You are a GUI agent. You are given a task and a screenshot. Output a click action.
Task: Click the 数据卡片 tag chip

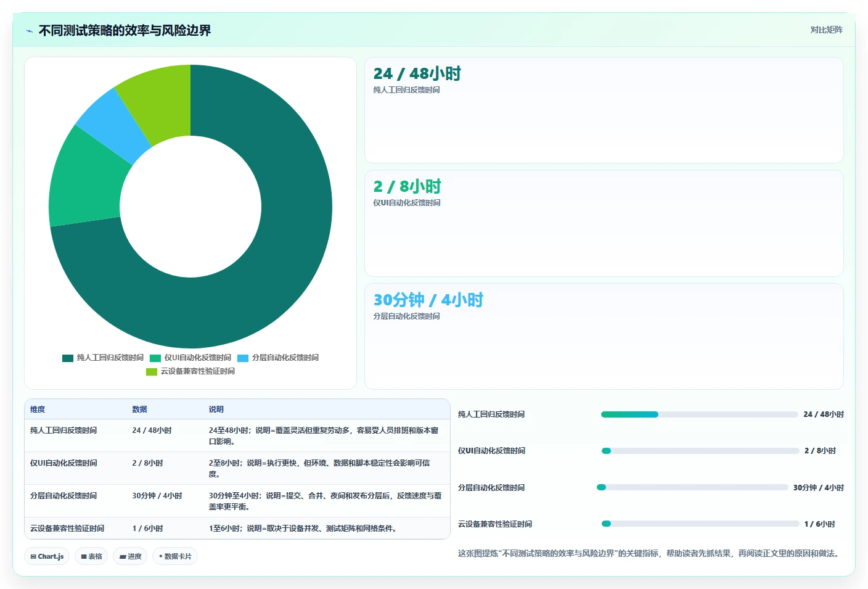click(x=175, y=556)
